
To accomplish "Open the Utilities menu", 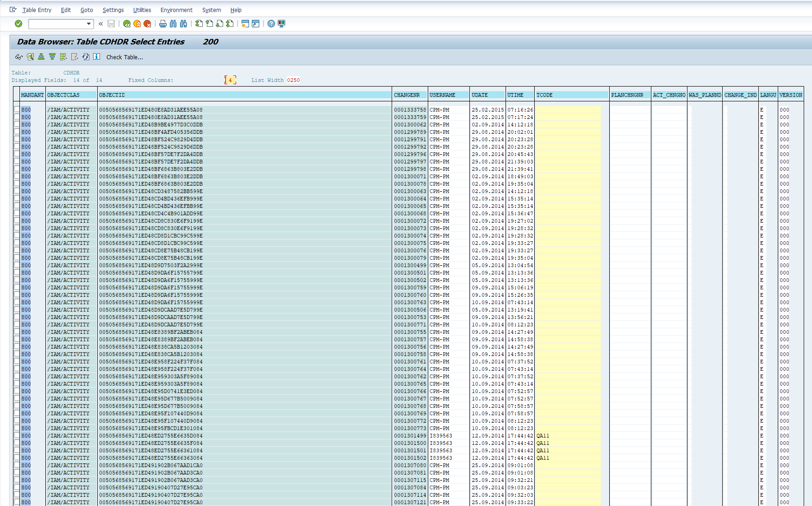I will click(x=142, y=10).
